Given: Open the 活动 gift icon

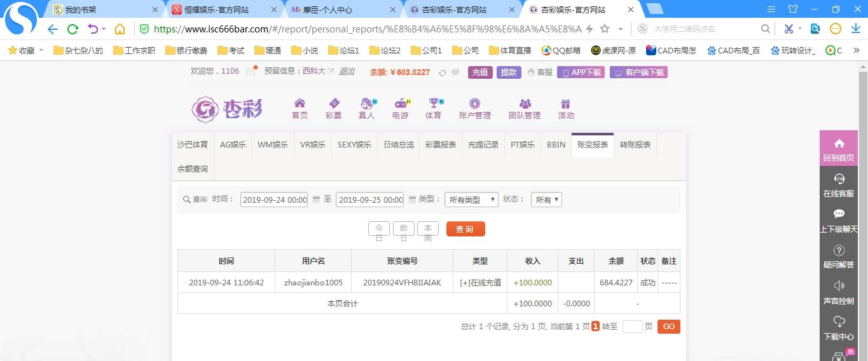Looking at the screenshot, I should 566,108.
